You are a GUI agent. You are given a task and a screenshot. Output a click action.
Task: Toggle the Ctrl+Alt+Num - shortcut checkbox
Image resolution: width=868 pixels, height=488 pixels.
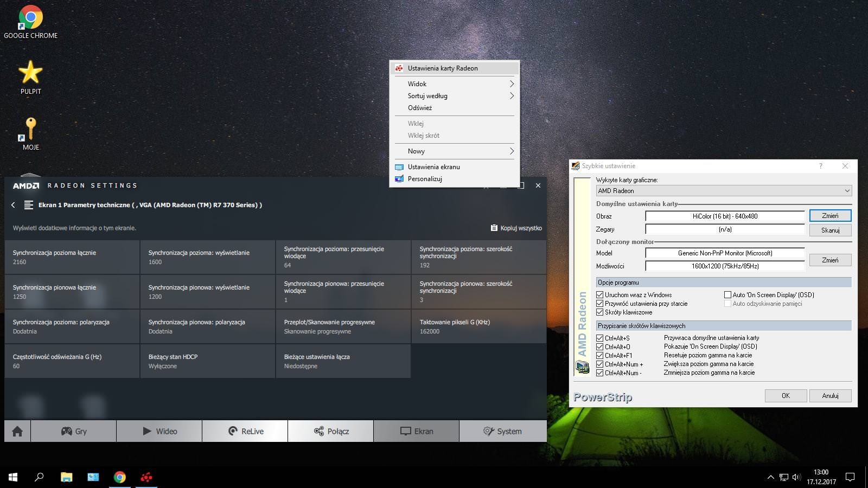point(599,373)
